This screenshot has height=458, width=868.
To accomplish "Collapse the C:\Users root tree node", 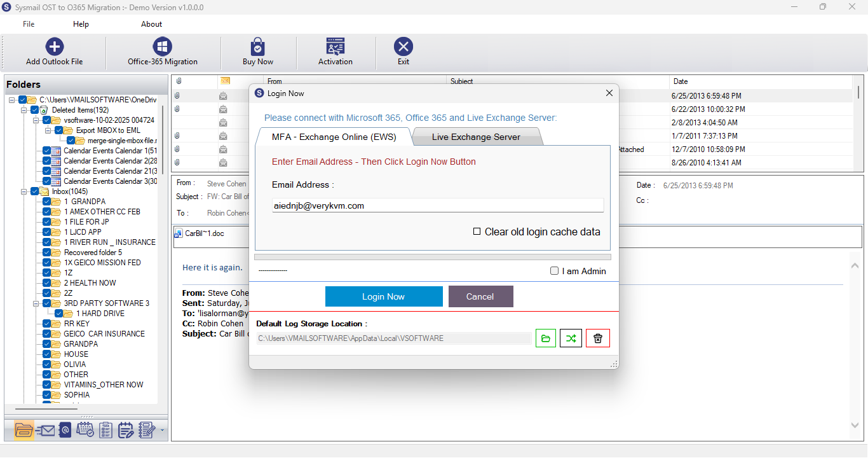I will [12, 100].
